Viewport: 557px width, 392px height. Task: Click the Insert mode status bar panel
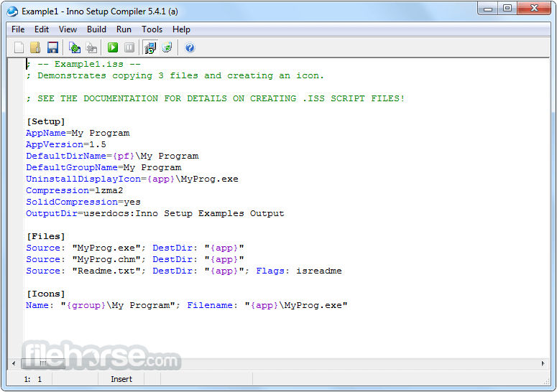(121, 379)
